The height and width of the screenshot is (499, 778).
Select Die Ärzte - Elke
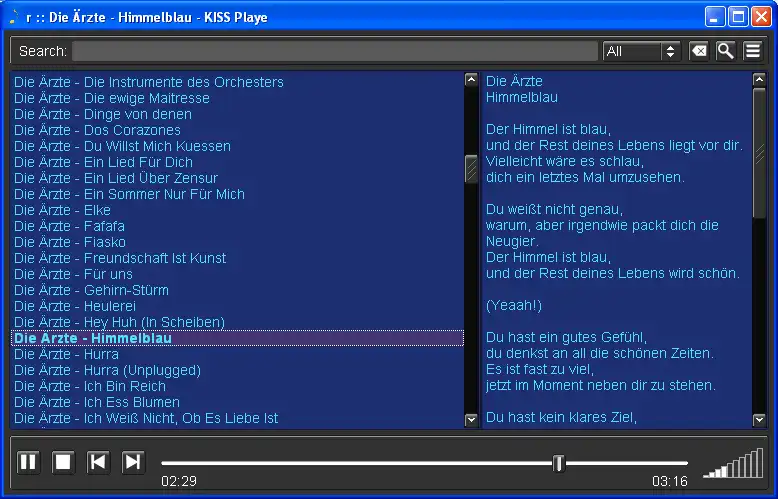click(237, 210)
